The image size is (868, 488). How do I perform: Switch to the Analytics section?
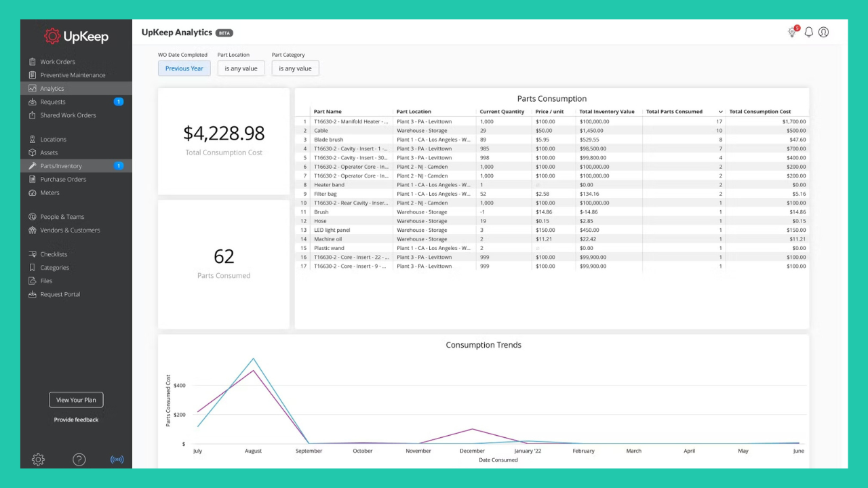pos(52,88)
